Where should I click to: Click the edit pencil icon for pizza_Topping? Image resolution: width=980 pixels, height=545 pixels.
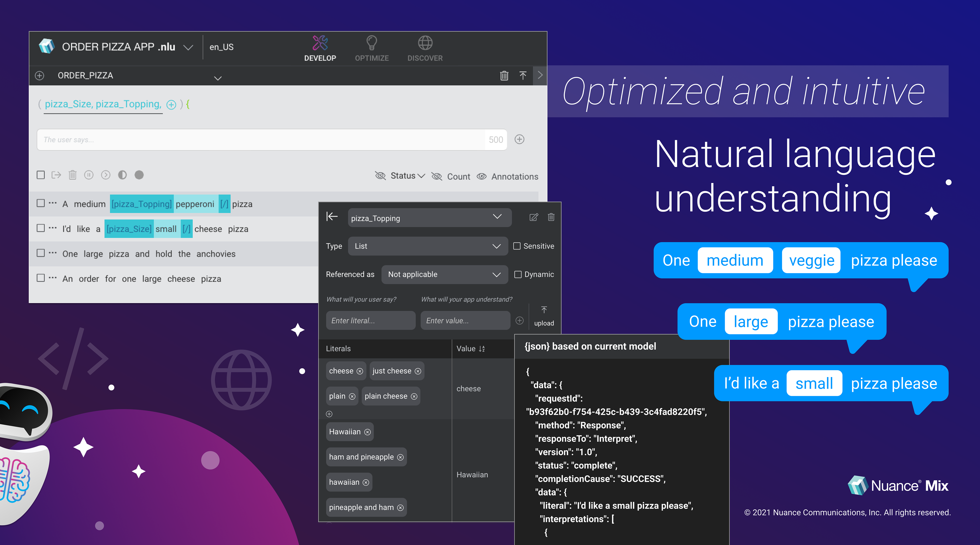(x=534, y=217)
